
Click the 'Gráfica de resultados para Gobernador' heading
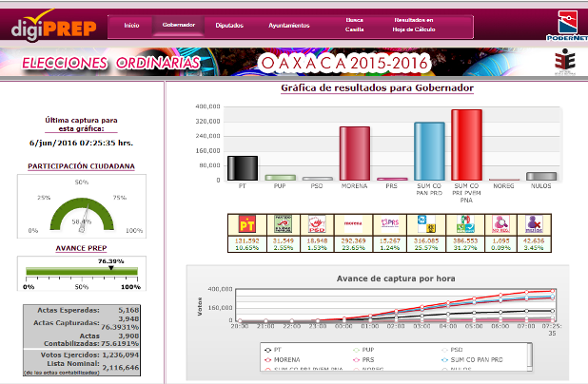[x=377, y=88]
